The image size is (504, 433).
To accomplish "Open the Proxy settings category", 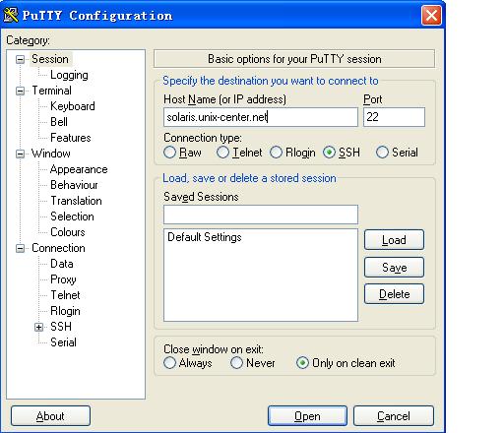I will tap(63, 279).
